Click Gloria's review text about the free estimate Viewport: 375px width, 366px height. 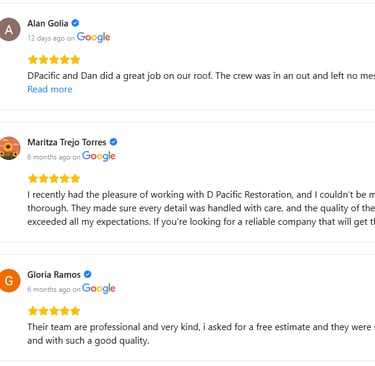click(201, 334)
